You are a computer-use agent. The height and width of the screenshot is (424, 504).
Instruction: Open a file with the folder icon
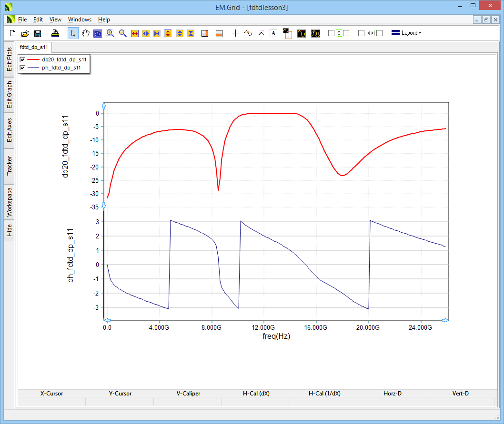[25, 33]
